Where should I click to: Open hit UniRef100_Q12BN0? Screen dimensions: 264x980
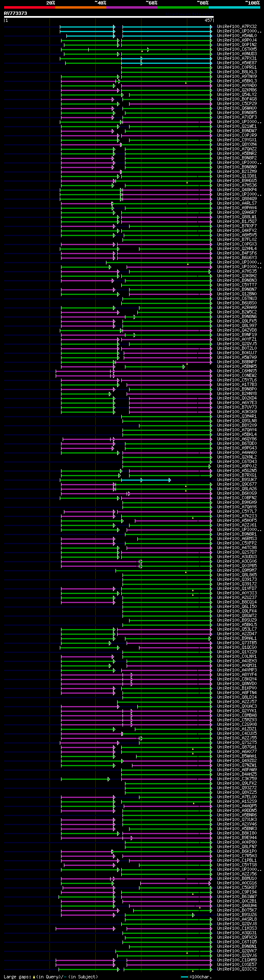pyautogui.click(x=237, y=294)
